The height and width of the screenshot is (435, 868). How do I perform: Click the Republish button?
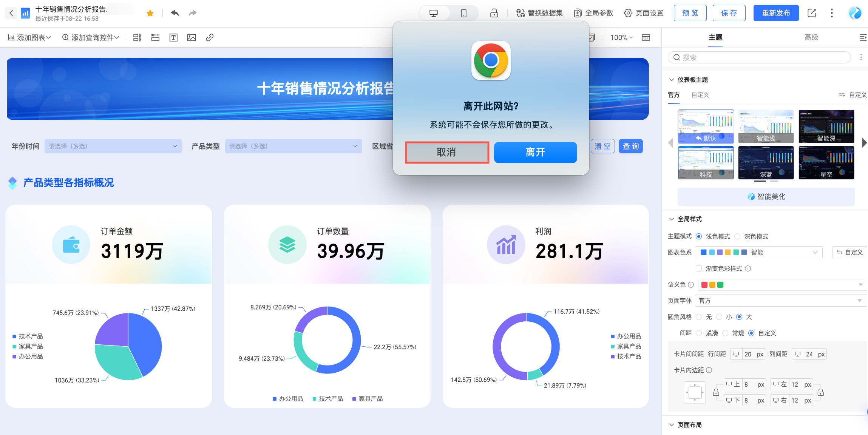pos(776,13)
